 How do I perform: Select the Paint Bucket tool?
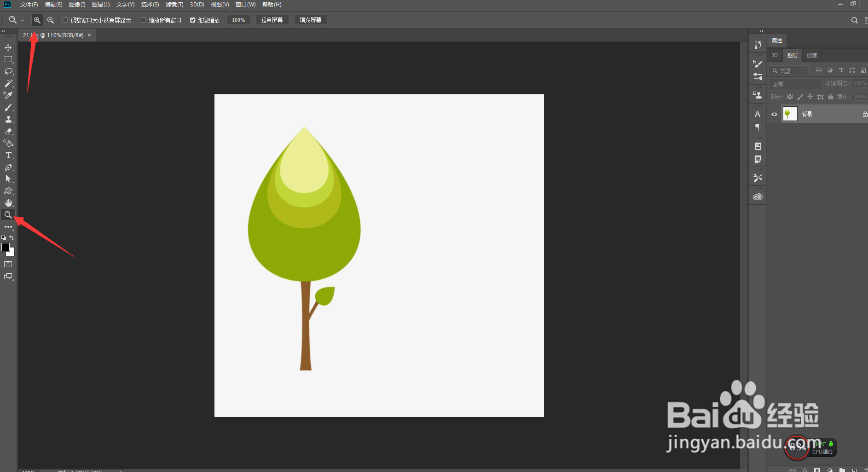pyautogui.click(x=8, y=143)
